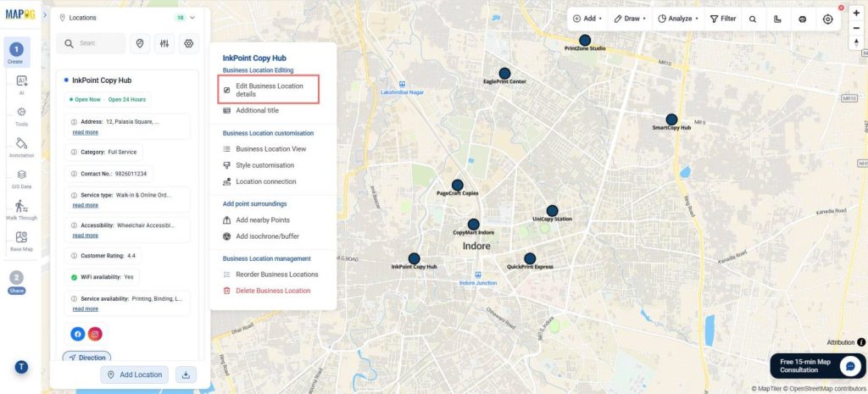Screen dimensions: 868x394
Task: Open the Base Map selector
Action: click(x=21, y=241)
